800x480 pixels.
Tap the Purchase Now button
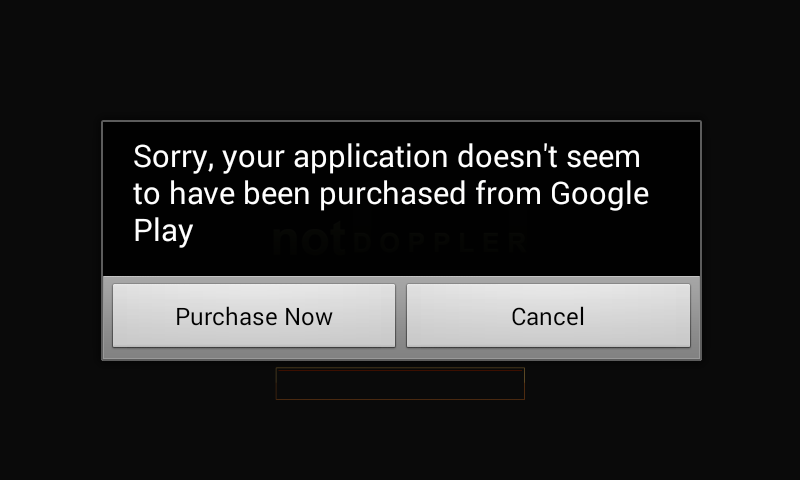coord(254,316)
